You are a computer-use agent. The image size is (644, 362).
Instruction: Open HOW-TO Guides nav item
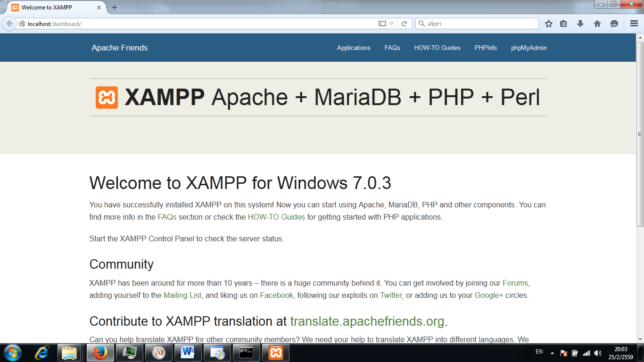click(x=438, y=48)
